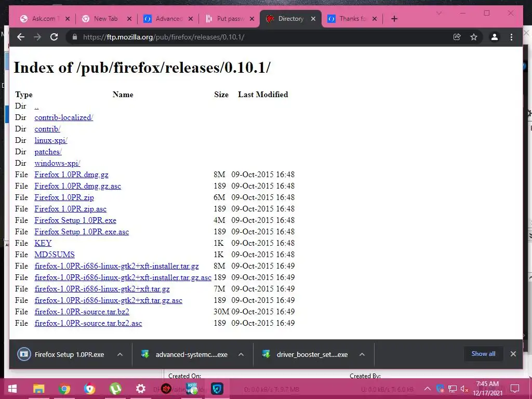Click the forward navigation arrow

click(37, 37)
